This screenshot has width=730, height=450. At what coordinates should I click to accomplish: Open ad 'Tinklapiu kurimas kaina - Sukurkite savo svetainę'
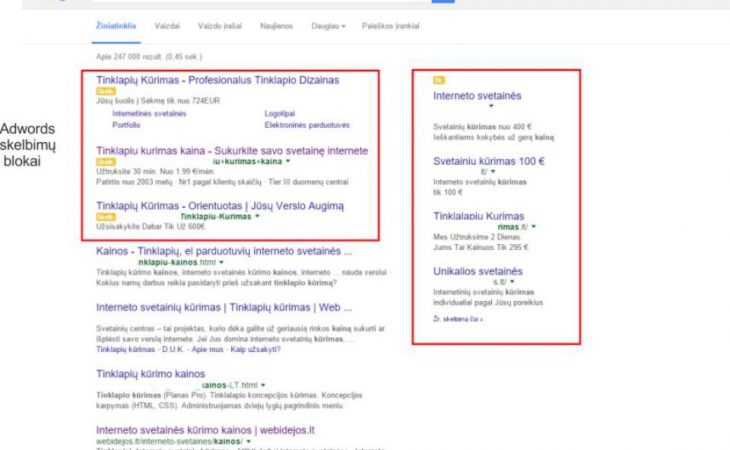[232, 151]
